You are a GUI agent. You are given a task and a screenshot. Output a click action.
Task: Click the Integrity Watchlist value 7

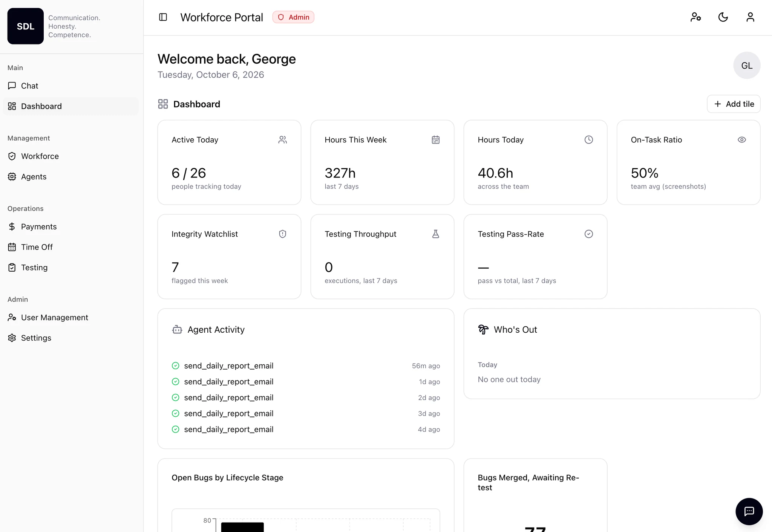[x=175, y=267]
